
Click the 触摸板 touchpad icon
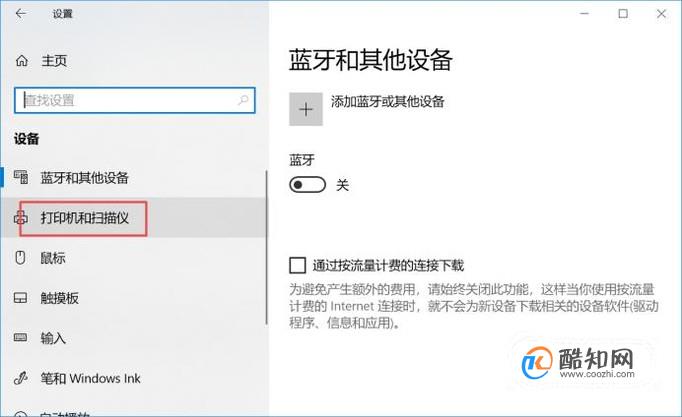pyautogui.click(x=20, y=298)
